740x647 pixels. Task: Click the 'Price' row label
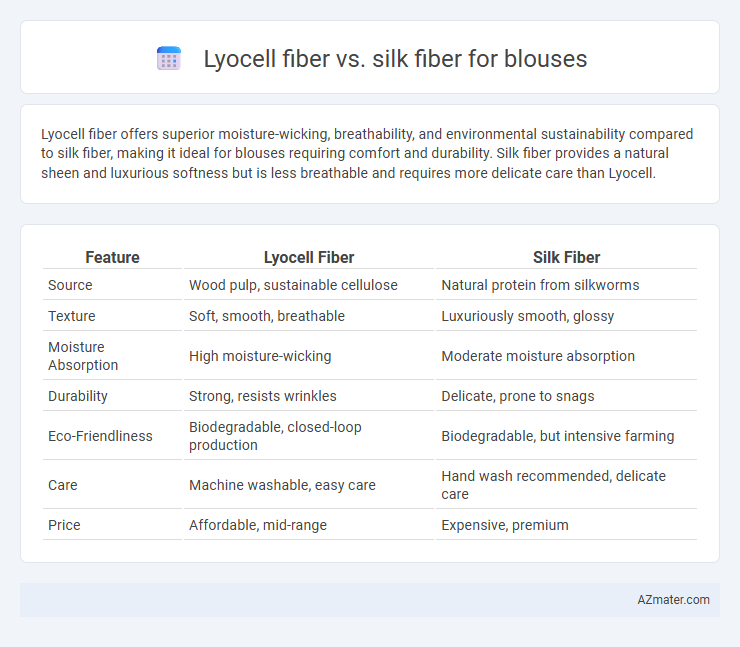pyautogui.click(x=64, y=525)
